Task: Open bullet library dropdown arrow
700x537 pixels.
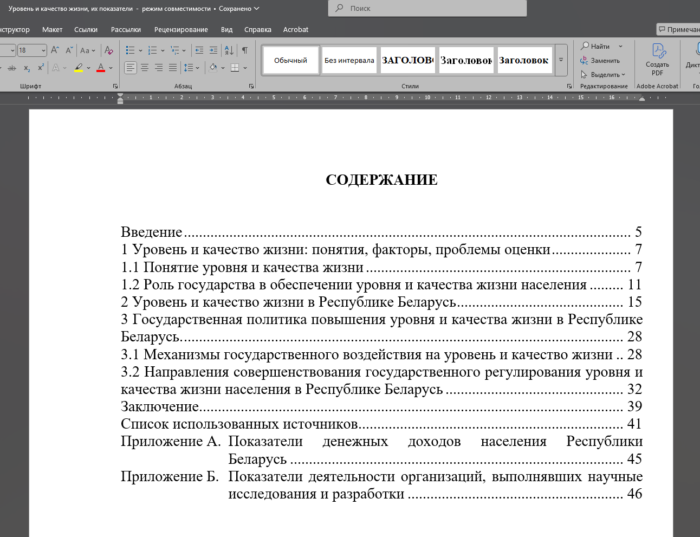Action: [140, 50]
